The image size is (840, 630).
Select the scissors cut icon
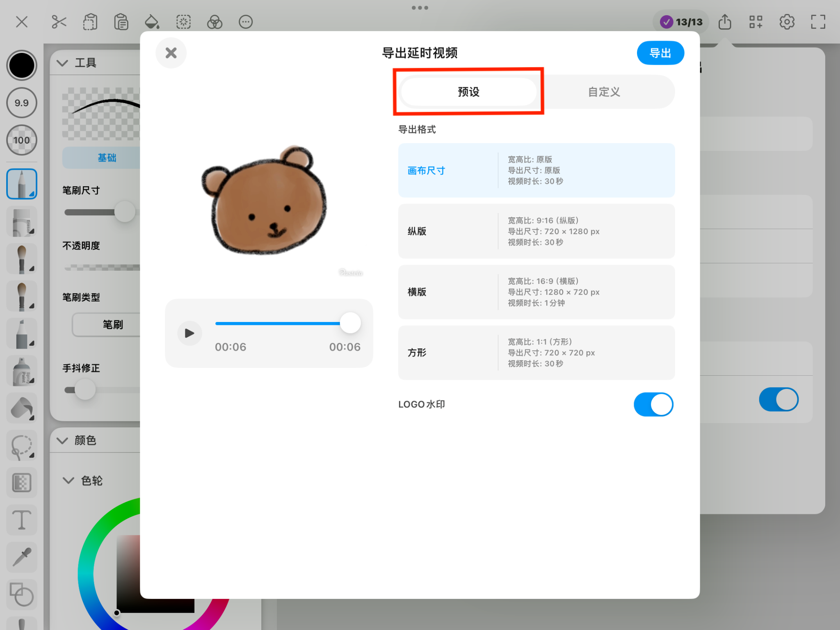click(x=59, y=22)
